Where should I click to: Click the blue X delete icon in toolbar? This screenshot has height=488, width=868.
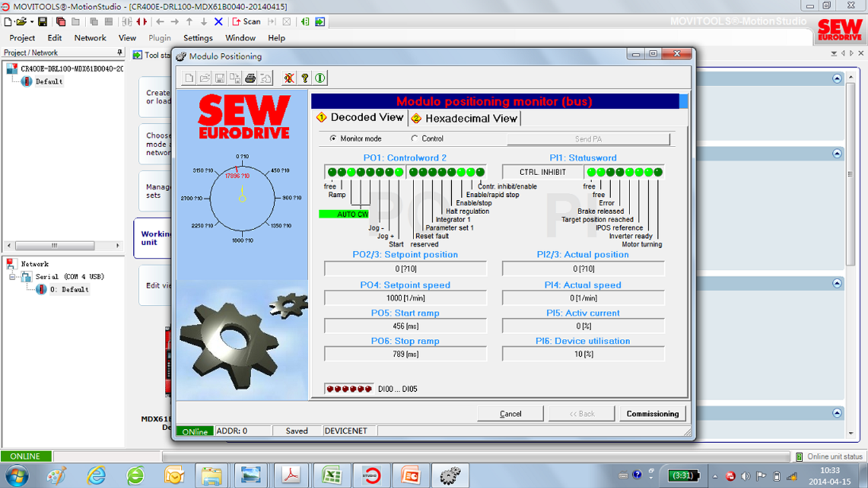218,21
